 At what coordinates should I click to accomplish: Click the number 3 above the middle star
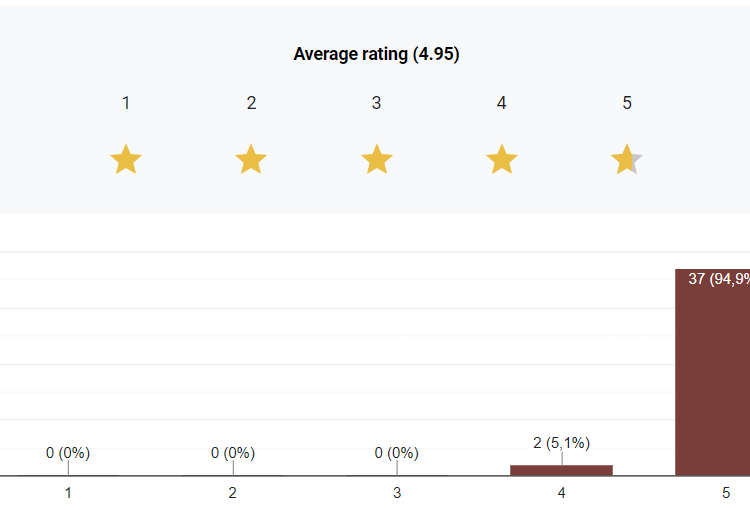coord(376,103)
